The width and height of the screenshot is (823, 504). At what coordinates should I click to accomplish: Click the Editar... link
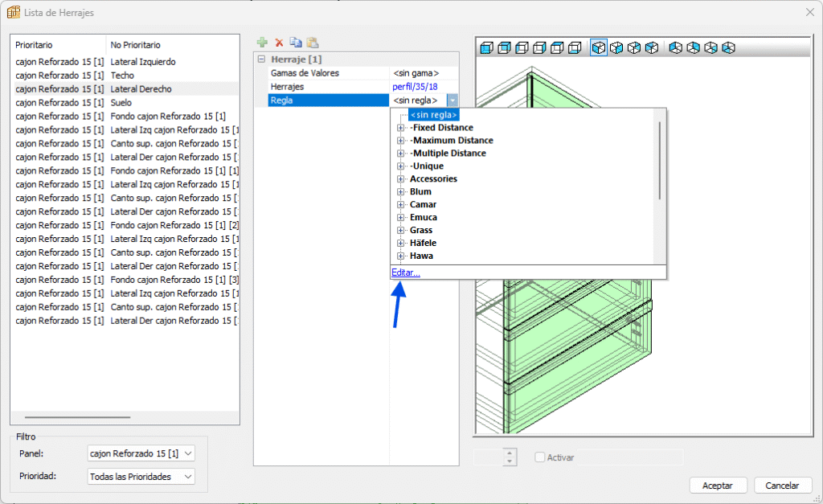(x=406, y=273)
